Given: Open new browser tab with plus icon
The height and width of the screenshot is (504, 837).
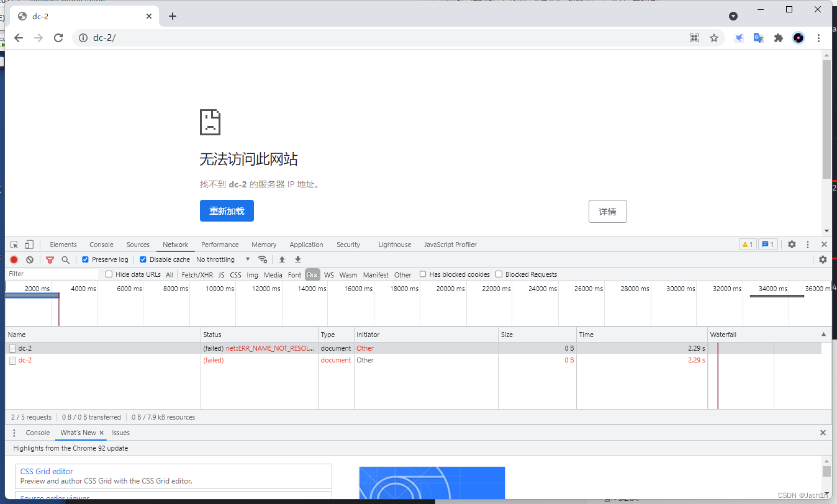Looking at the screenshot, I should coord(173,16).
